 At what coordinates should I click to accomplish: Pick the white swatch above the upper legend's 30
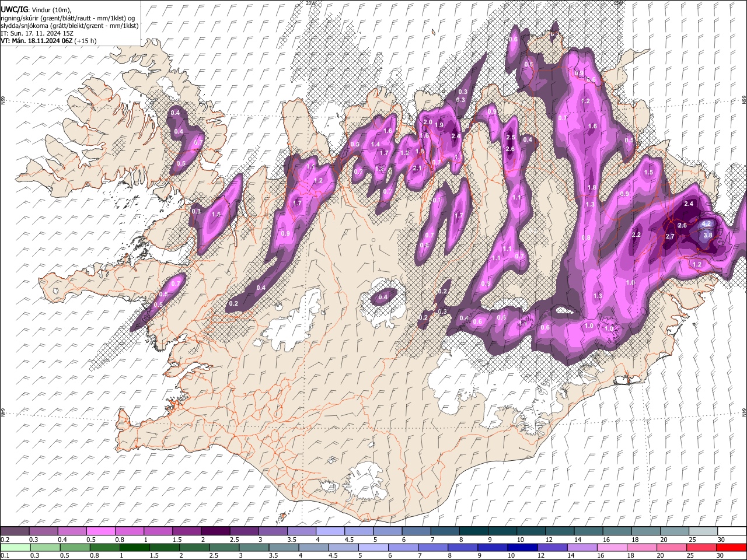pos(732,531)
